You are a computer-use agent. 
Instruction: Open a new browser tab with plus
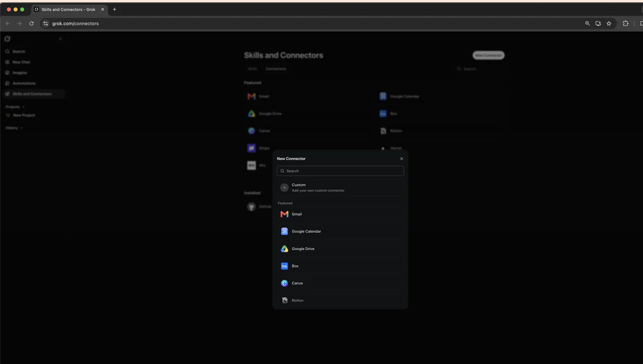click(115, 9)
